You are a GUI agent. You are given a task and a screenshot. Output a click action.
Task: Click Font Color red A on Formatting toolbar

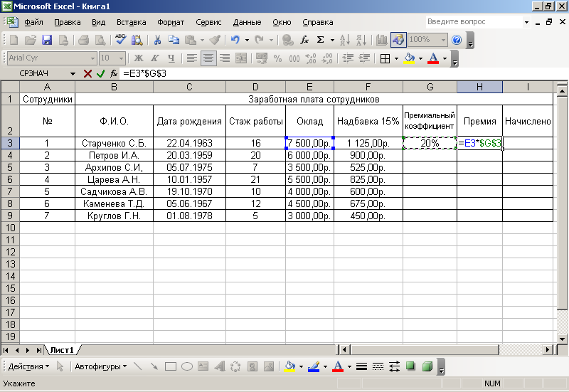point(433,58)
